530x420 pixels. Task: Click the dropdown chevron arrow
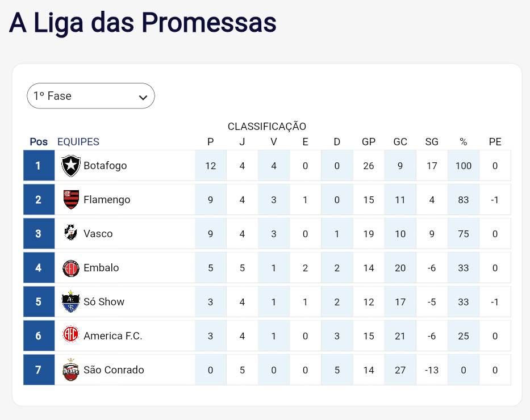(143, 97)
